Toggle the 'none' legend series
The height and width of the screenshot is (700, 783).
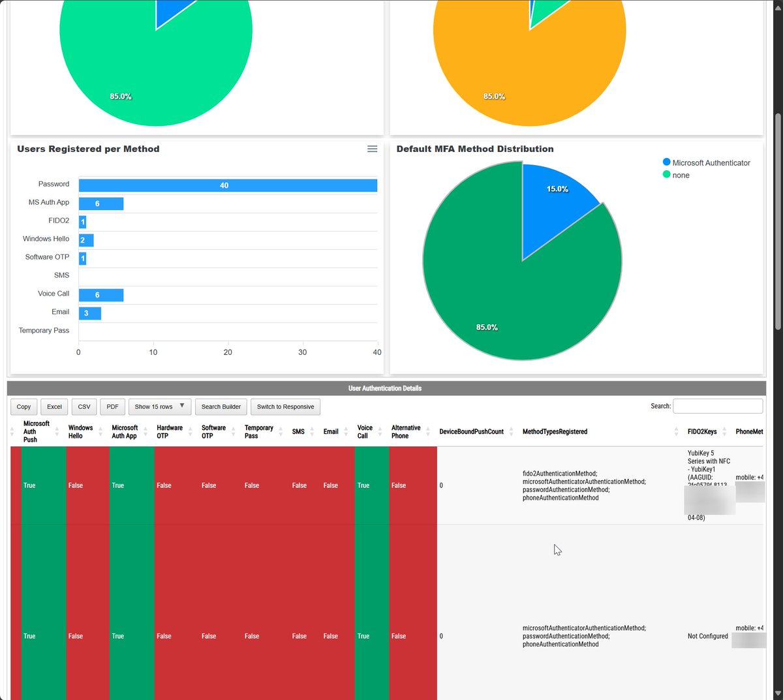coord(676,175)
